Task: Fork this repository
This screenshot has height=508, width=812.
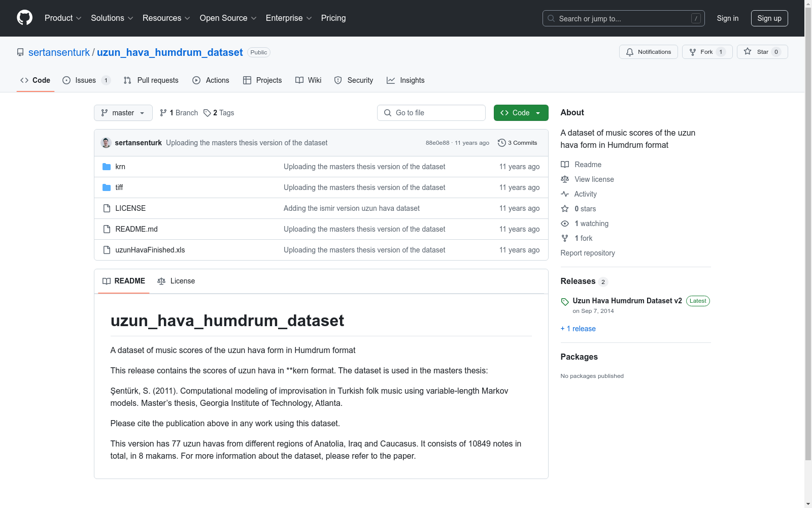Action: tap(707, 52)
